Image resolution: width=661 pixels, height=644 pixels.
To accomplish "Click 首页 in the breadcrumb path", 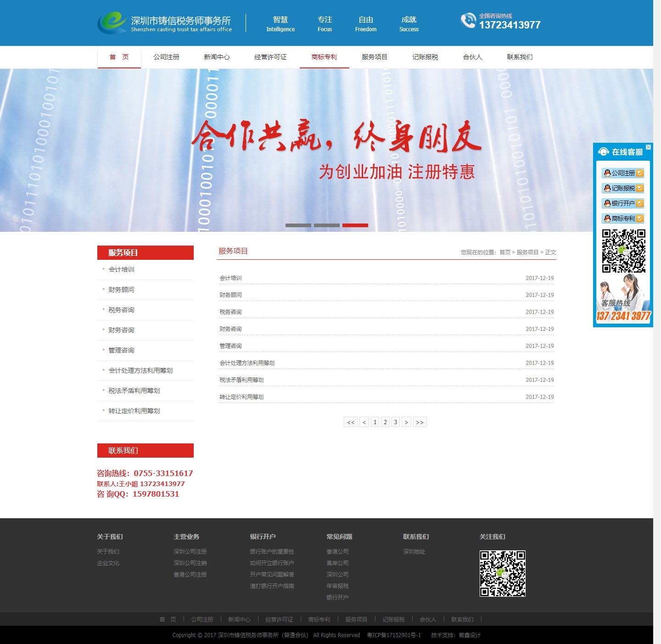I will 504,252.
